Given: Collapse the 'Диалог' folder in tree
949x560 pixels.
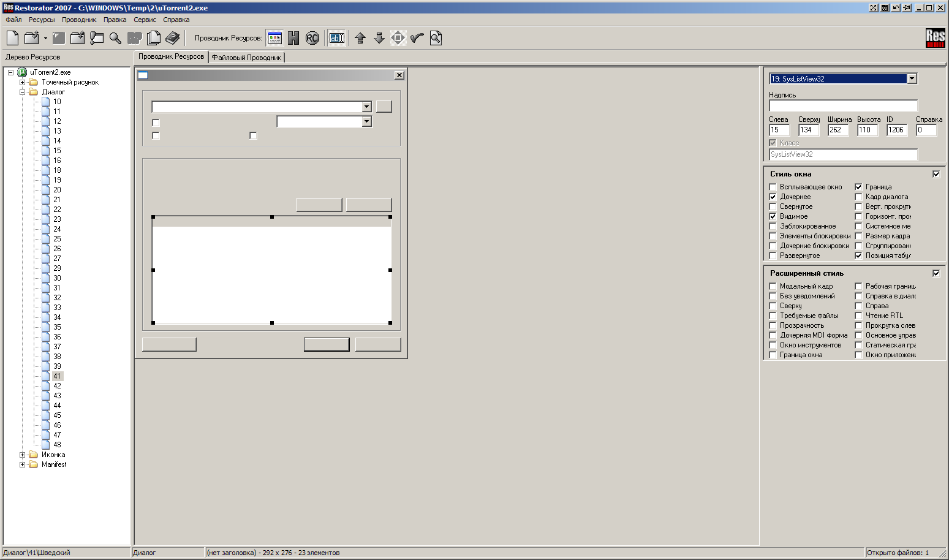Looking at the screenshot, I should 23,92.
